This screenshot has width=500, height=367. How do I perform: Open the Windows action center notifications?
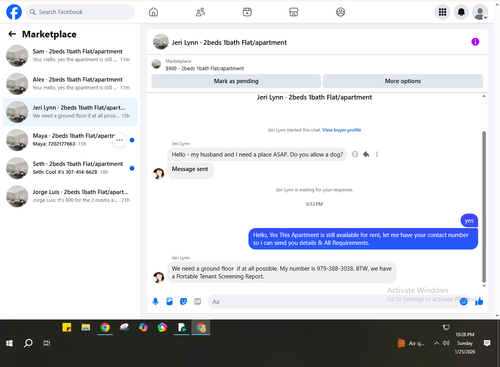pyautogui.click(x=487, y=343)
